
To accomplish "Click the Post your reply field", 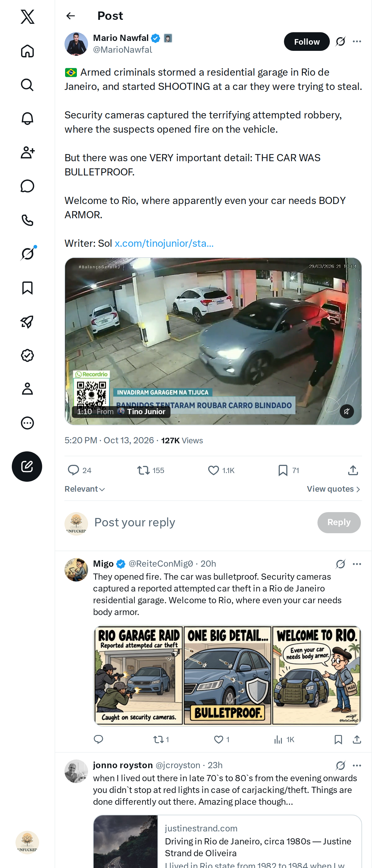I will (x=202, y=522).
